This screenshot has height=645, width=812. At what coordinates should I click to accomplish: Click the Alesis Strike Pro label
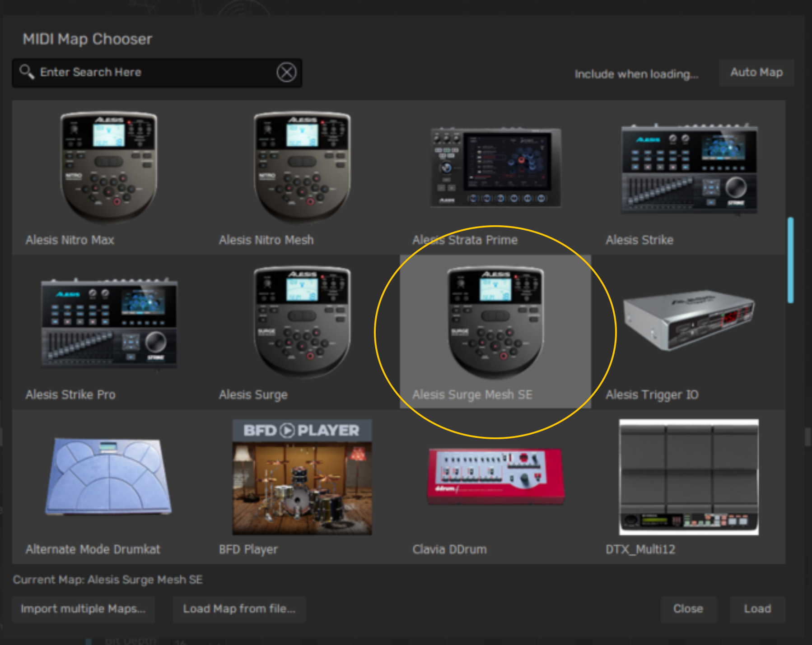click(x=70, y=395)
